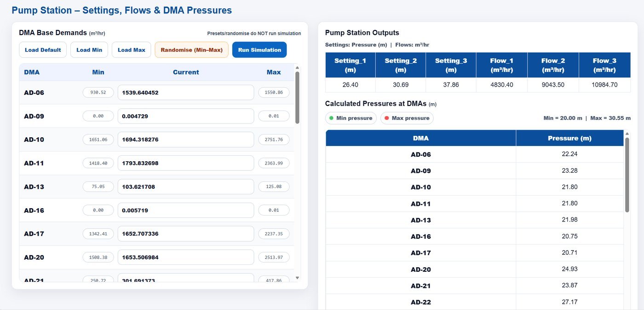
Task: Click AD-20 max value 2513.97
Action: pos(274,257)
